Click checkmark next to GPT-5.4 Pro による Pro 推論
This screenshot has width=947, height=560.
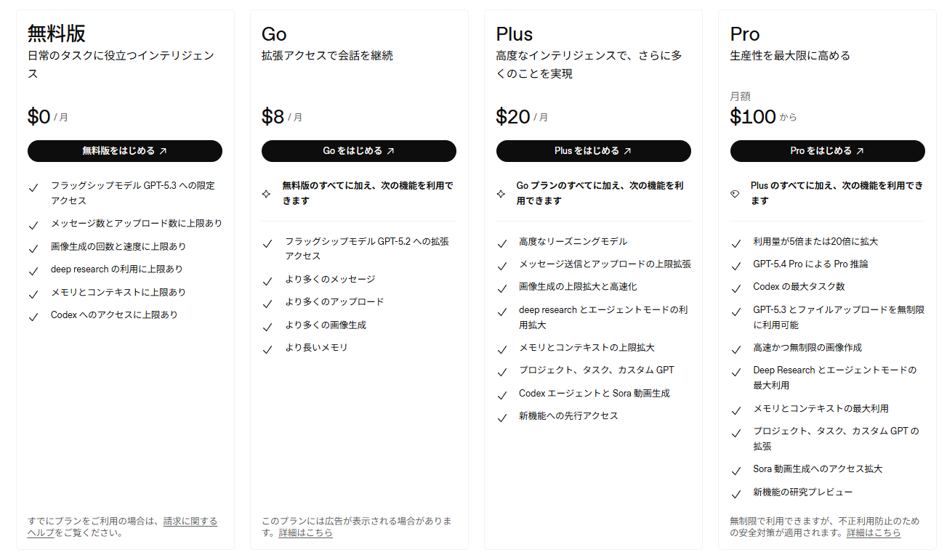tap(736, 265)
